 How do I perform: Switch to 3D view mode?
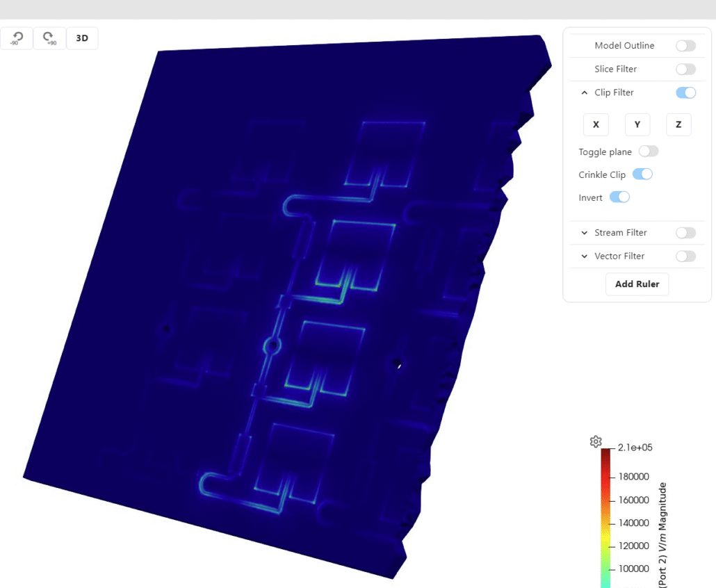pos(82,38)
